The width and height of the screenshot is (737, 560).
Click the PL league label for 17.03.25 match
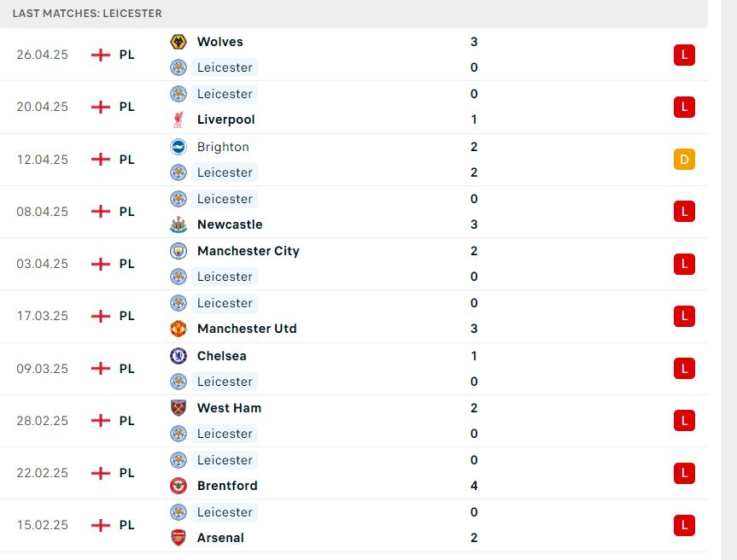point(127,316)
